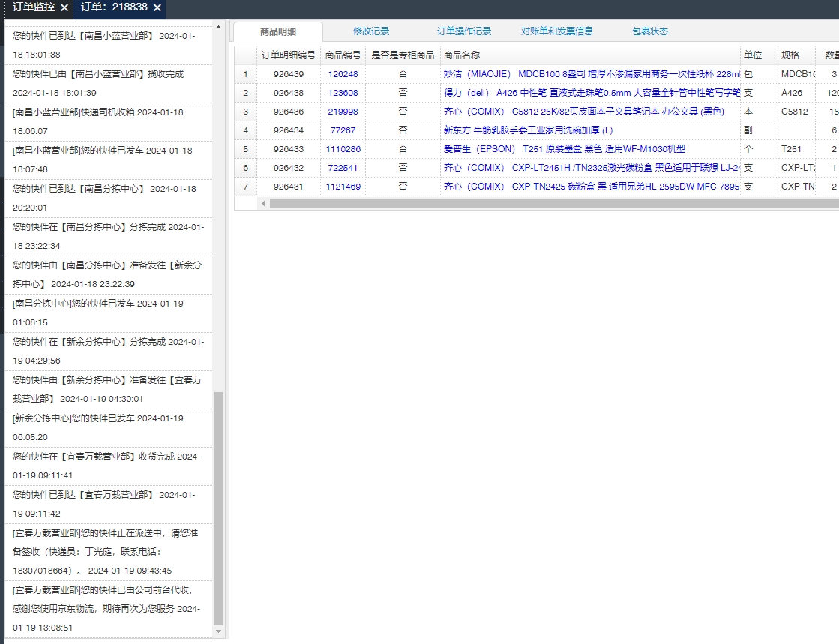Image resolution: width=839 pixels, height=644 pixels.
Task: Open product code link 1110286
Action: pyautogui.click(x=343, y=148)
